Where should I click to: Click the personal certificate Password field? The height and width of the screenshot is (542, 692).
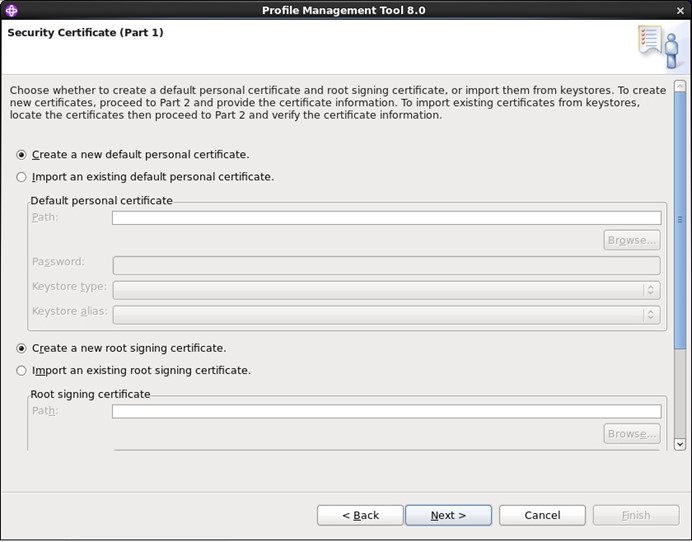pyautogui.click(x=386, y=266)
